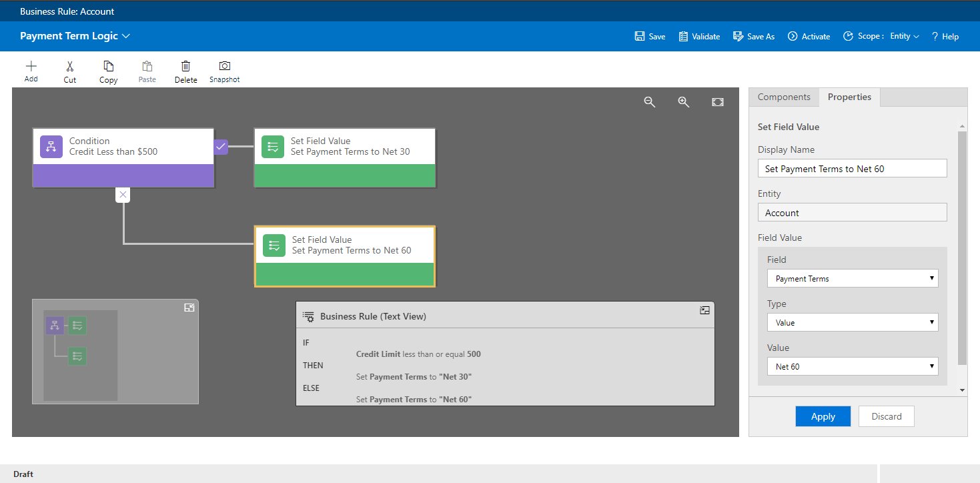Image resolution: width=980 pixels, height=483 pixels.
Task: Open the Field dropdown showing Payment Terms
Action: pyautogui.click(x=852, y=279)
